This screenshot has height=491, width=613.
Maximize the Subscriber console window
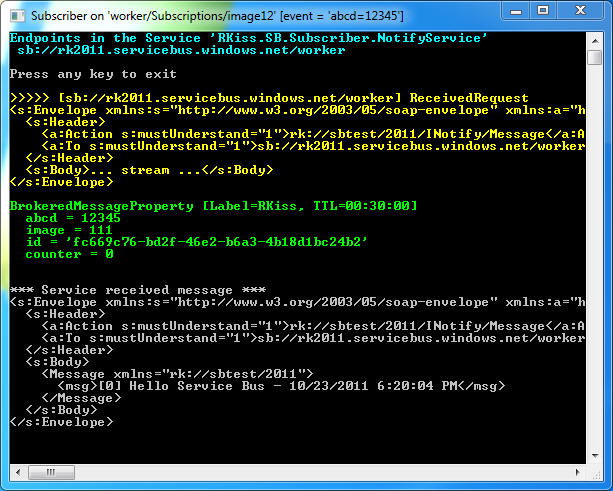pyautogui.click(x=543, y=11)
